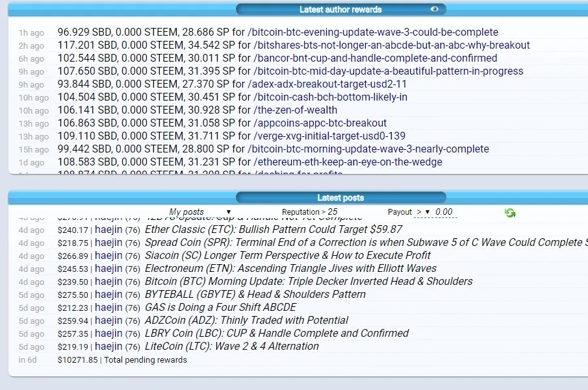Open GAS is Doing a Four Shift ABCDE post
Image resolution: width=588 pixels, height=390 pixels.
220,307
